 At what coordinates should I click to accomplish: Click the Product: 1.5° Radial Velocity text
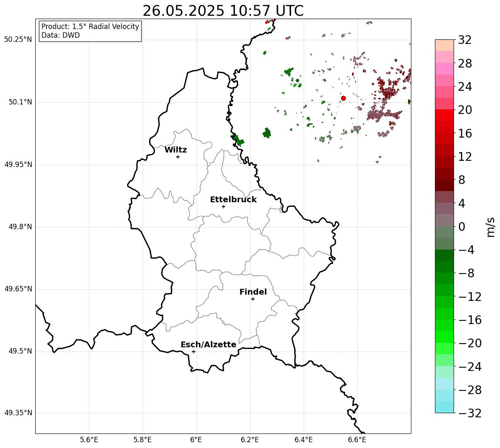tap(90, 27)
